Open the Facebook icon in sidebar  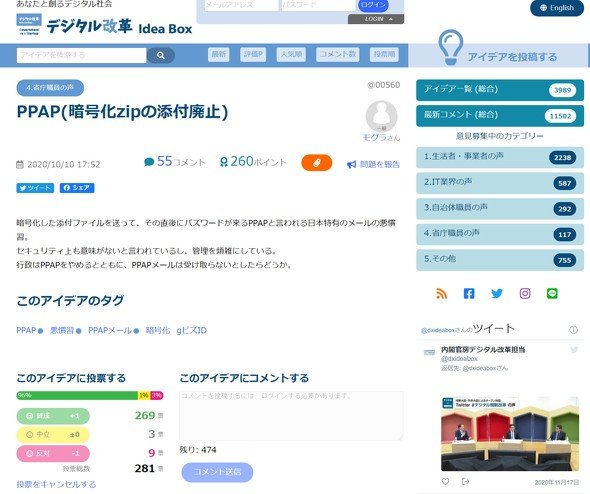[x=469, y=293]
